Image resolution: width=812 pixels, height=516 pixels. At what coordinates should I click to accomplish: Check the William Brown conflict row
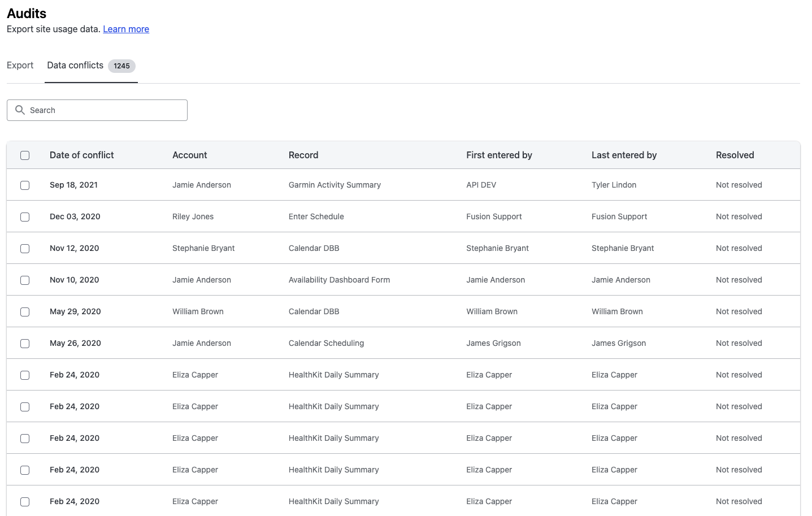(x=24, y=311)
